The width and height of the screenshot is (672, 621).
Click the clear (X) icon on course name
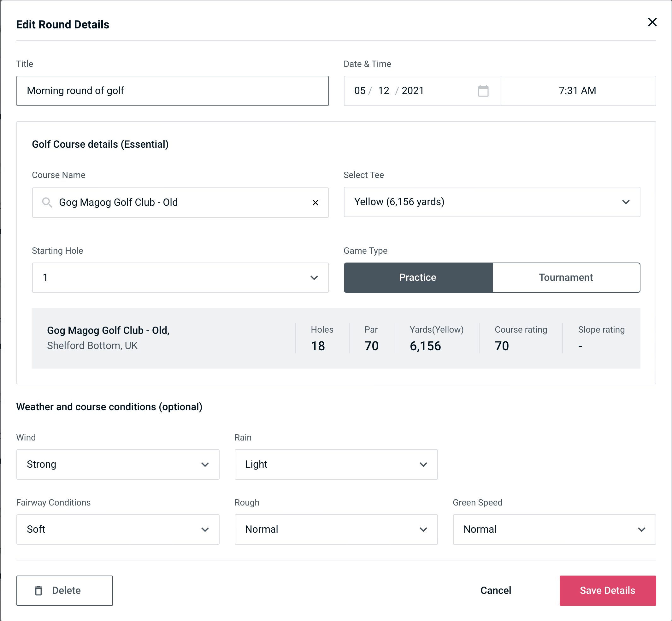(315, 203)
